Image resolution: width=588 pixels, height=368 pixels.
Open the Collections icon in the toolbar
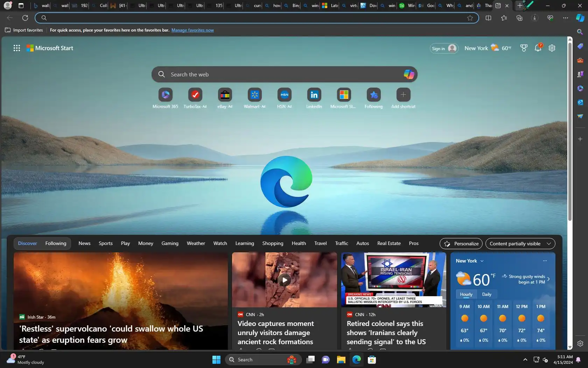pyautogui.click(x=519, y=18)
